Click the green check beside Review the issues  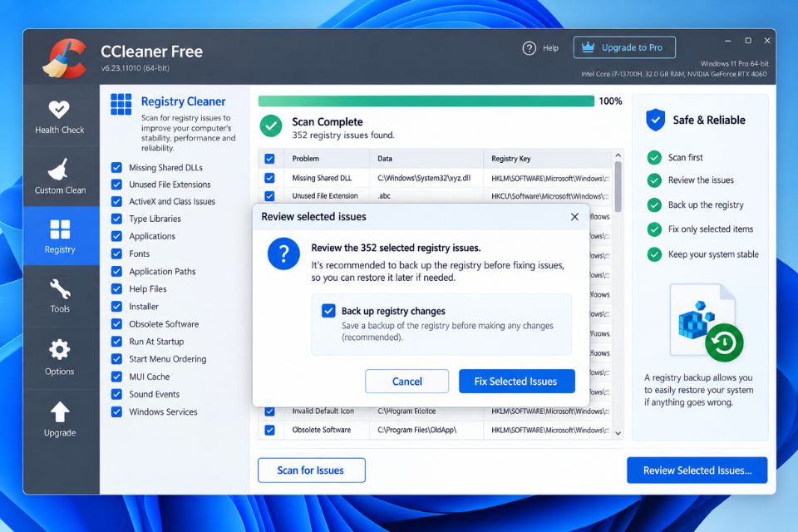654,180
